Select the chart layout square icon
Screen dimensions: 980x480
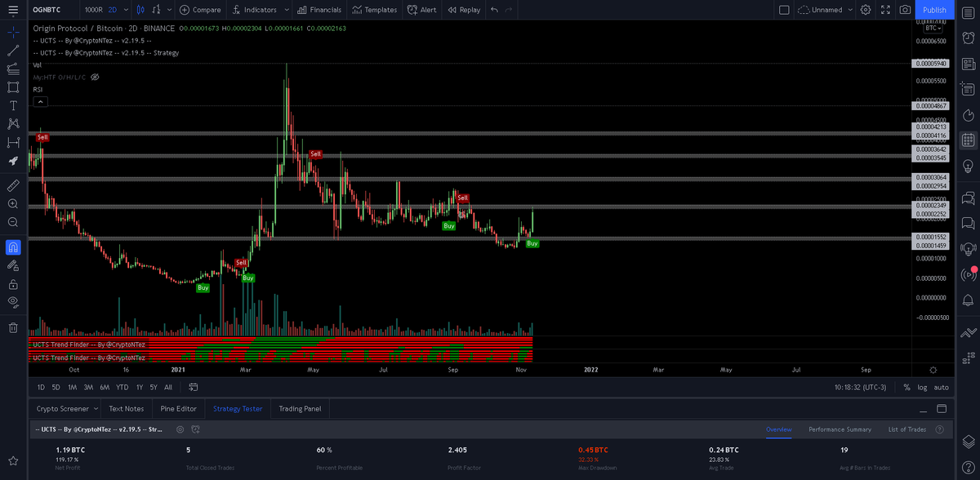pos(784,10)
